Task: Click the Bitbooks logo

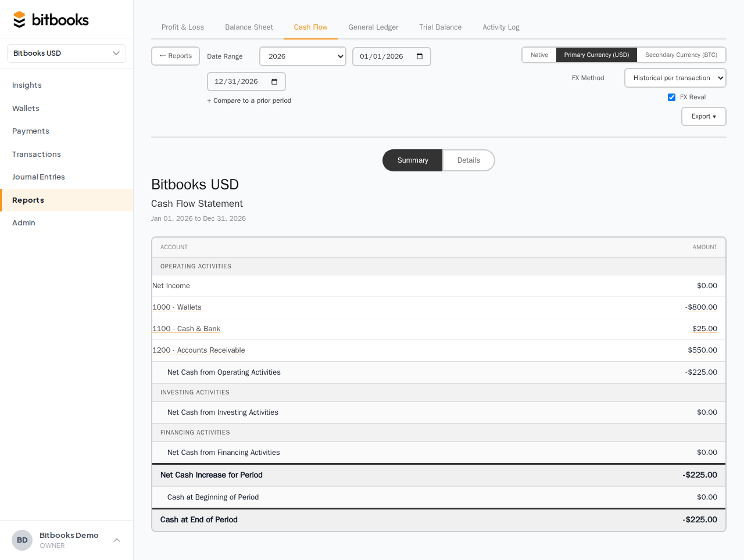Action: (51, 20)
